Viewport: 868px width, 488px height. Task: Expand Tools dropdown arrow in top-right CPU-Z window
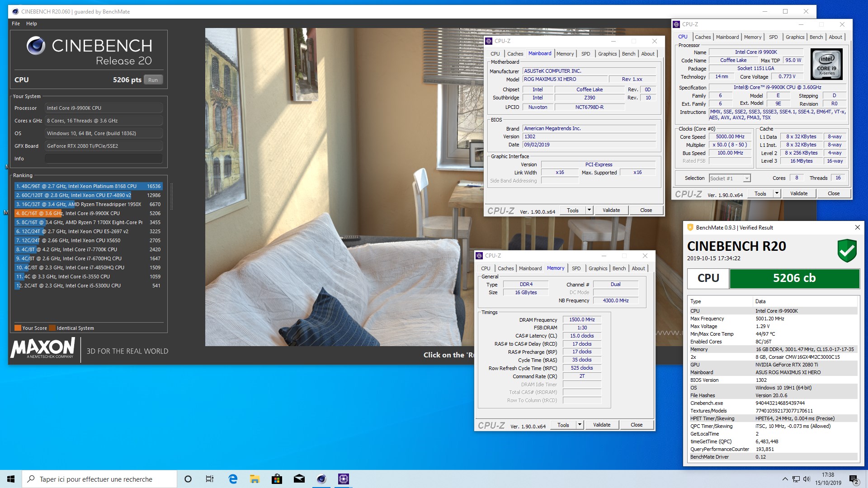(777, 194)
